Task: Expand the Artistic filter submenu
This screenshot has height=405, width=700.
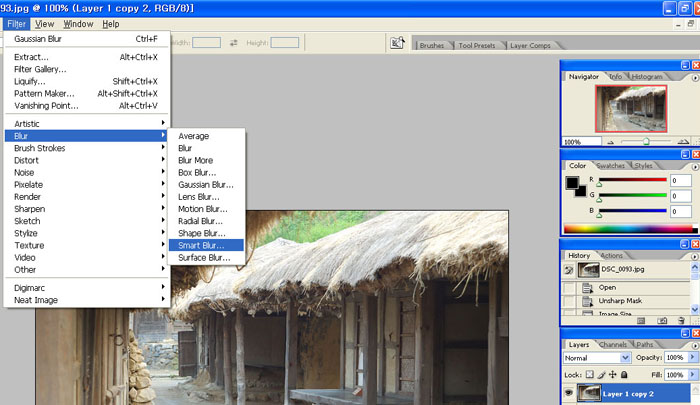Action: 87,124
